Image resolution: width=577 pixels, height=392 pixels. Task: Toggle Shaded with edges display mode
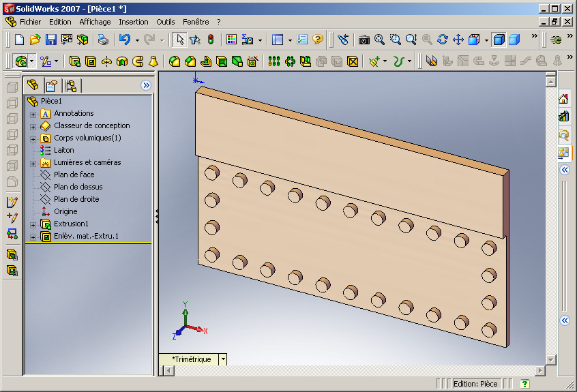[x=499, y=40]
